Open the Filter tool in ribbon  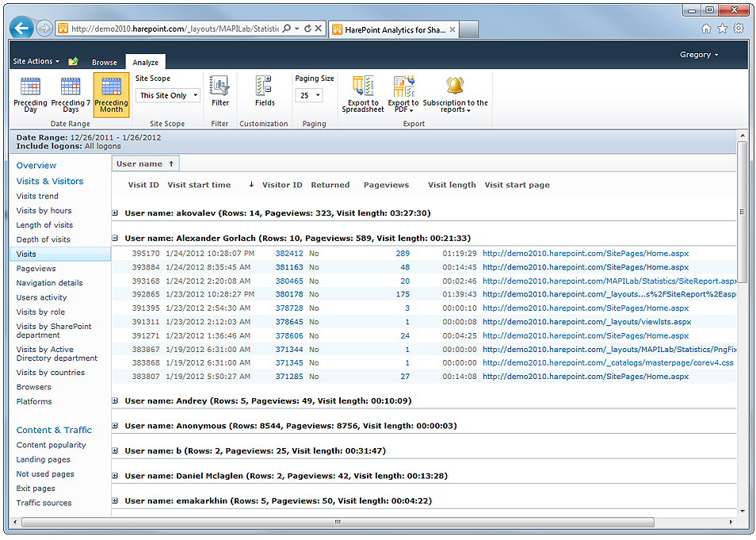(x=220, y=92)
